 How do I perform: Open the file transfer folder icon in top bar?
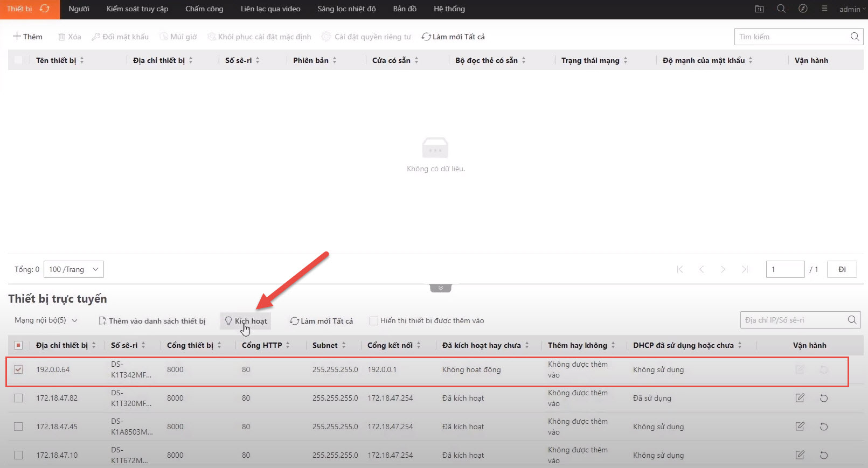point(760,9)
